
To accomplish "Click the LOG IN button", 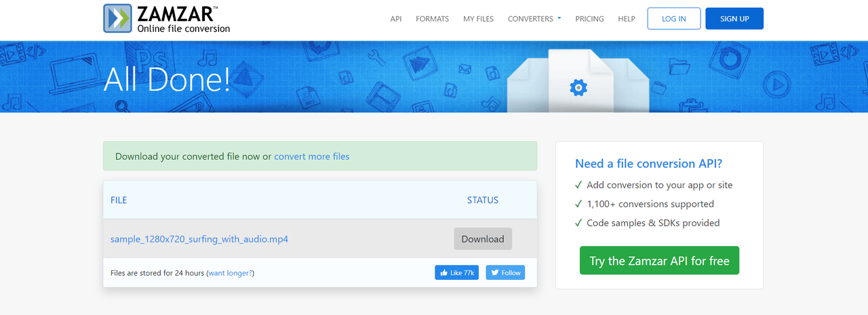I will click(673, 19).
